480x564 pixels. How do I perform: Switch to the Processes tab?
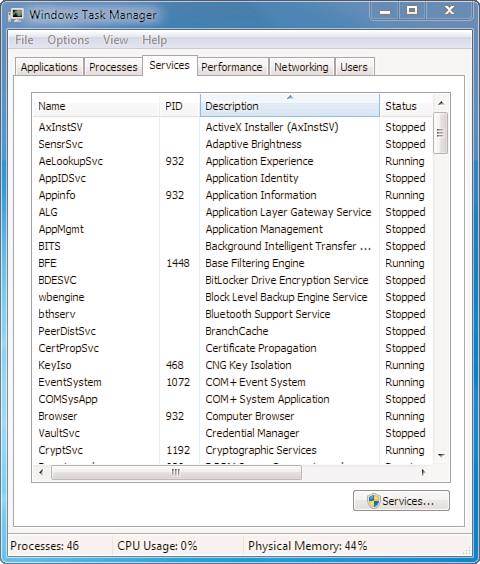(113, 67)
